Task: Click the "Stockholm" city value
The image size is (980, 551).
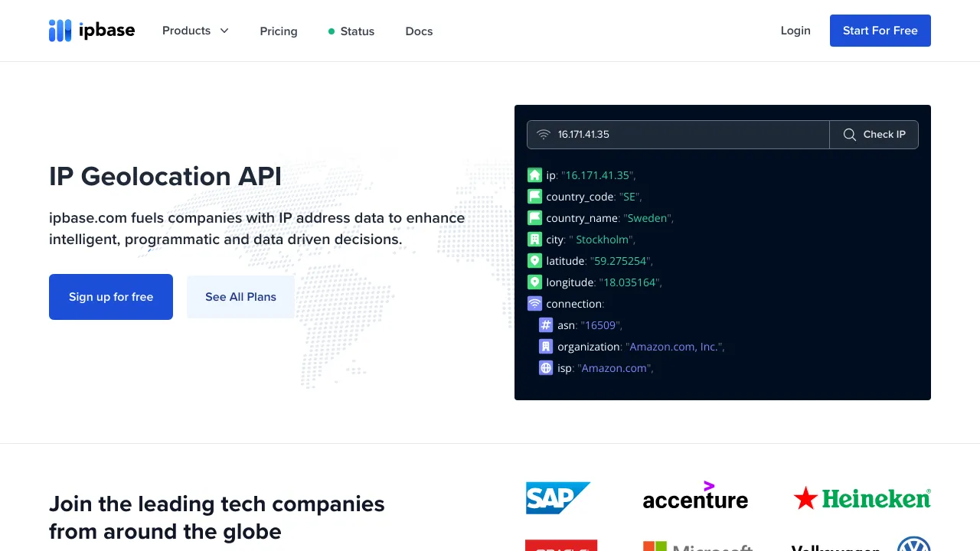Action: (x=601, y=240)
